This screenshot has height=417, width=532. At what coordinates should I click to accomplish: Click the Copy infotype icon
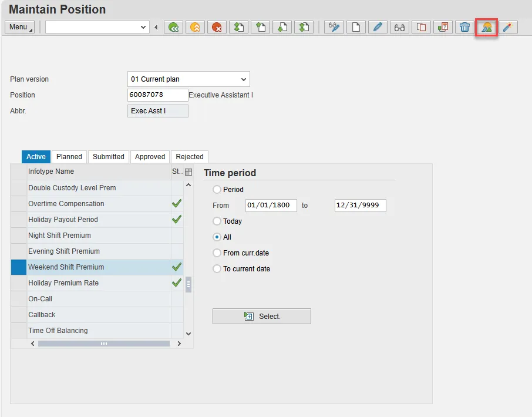[x=421, y=27]
